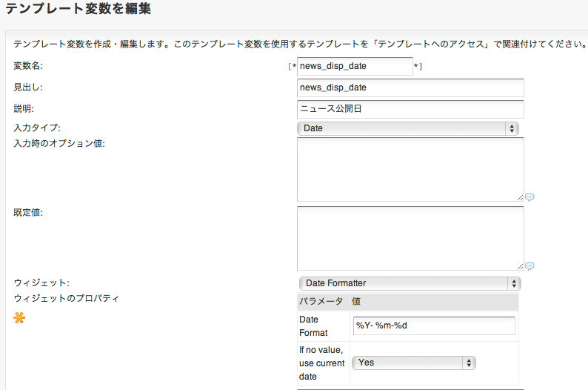Open the 入力タイプ Date dropdown
This screenshot has height=390, width=588.
[x=408, y=128]
